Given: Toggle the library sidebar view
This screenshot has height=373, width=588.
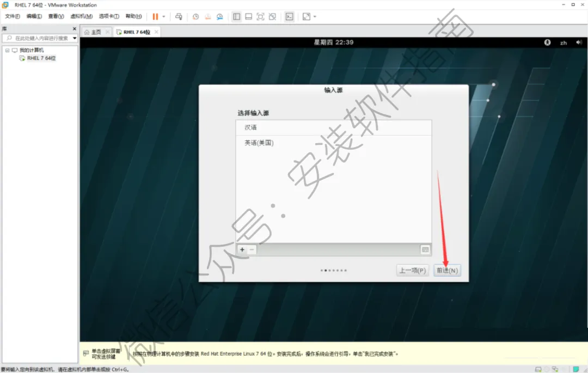Looking at the screenshot, I should [x=237, y=16].
